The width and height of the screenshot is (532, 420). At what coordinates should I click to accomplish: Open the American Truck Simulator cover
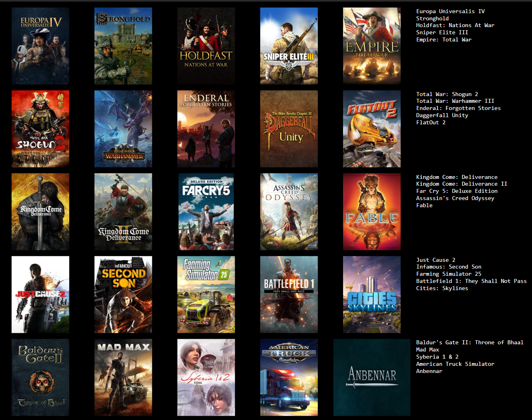(289, 377)
